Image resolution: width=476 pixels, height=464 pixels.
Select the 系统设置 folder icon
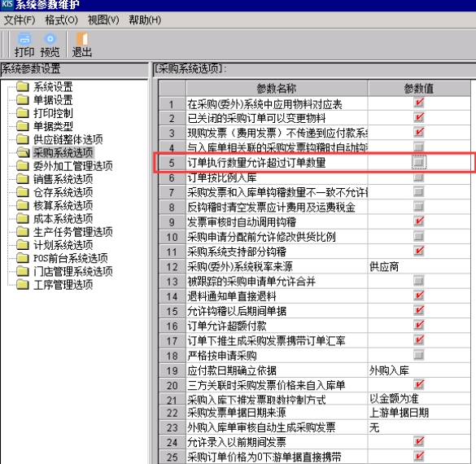pyautogui.click(x=23, y=86)
